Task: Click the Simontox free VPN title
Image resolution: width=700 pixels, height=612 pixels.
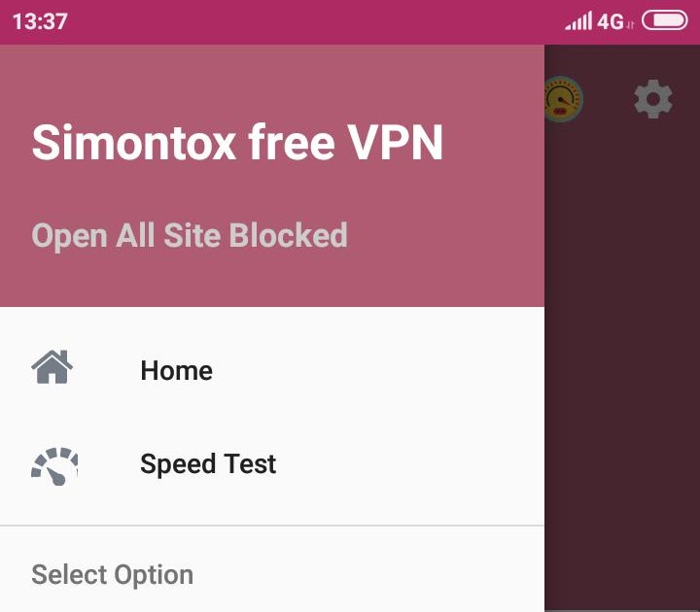Action: 237,142
